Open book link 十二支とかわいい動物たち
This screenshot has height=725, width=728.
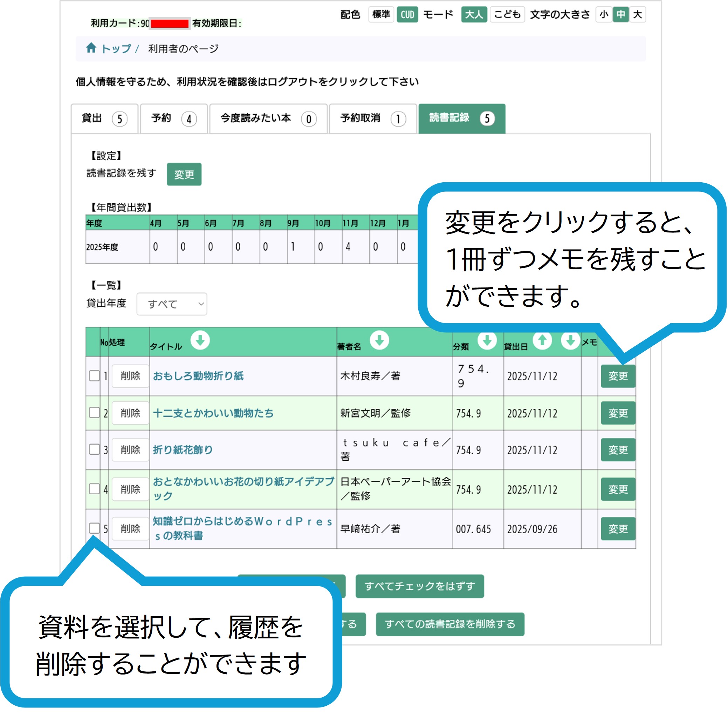click(x=213, y=413)
